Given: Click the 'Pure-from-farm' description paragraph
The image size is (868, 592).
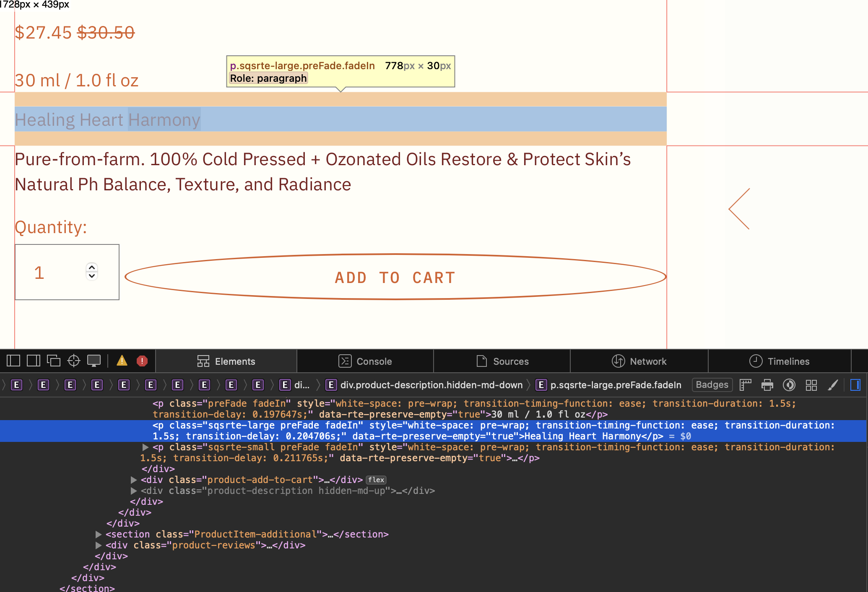Looking at the screenshot, I should click(x=323, y=171).
